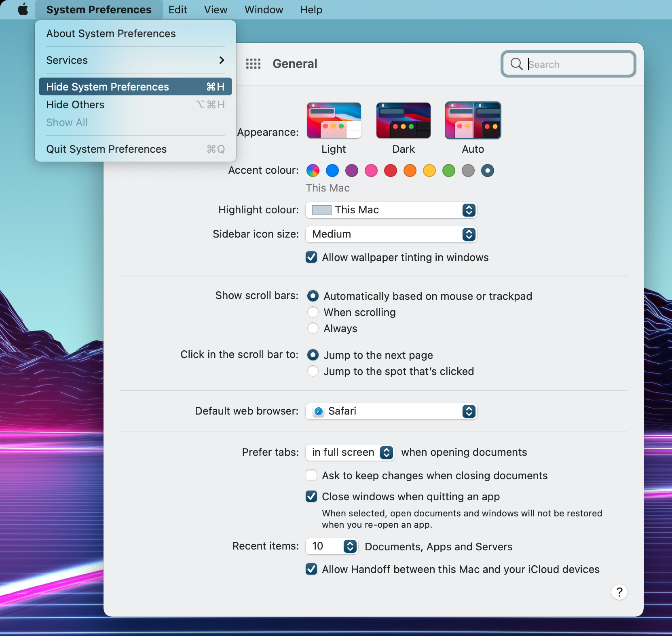Open the Prefer tabs dropdown
Image resolution: width=672 pixels, height=636 pixels.
pos(350,453)
